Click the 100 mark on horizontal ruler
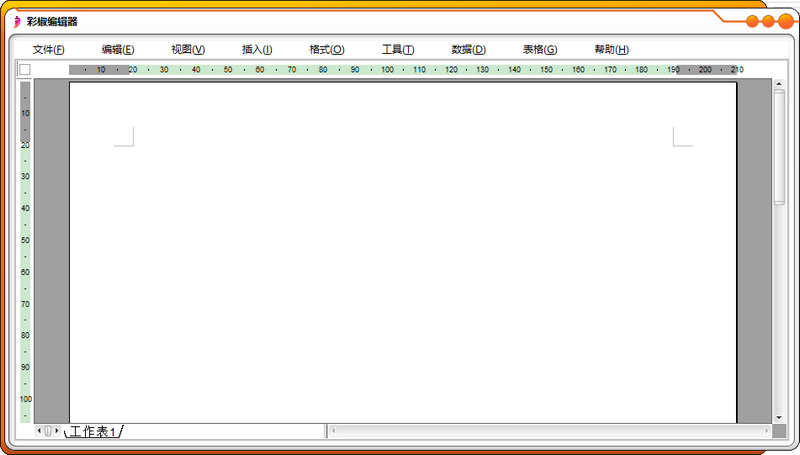This screenshot has width=800, height=455. coord(387,69)
